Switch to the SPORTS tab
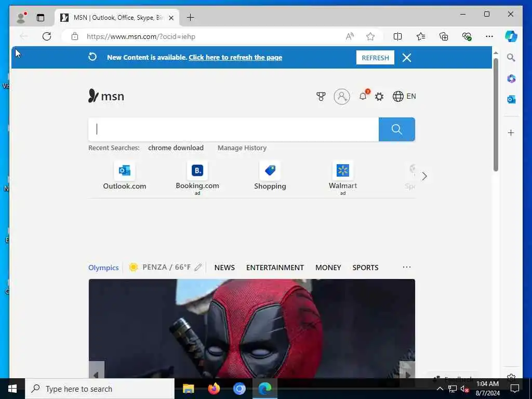The width and height of the screenshot is (532, 399). (x=365, y=268)
